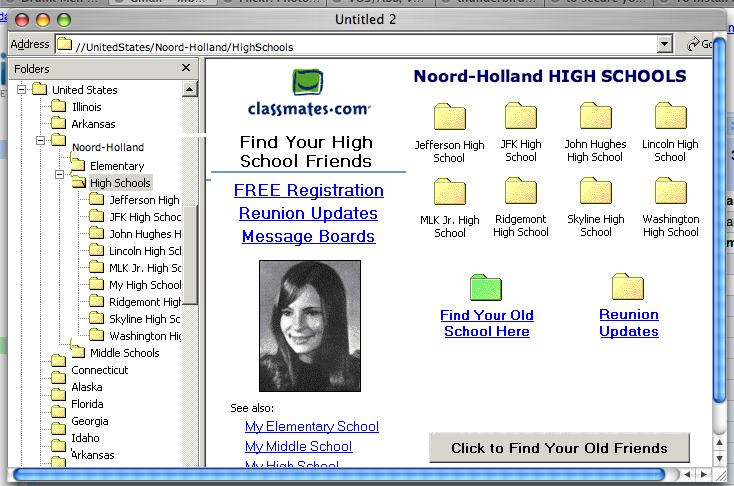Select Skyline High Sc in folder tree
This screenshot has height=486, width=734.
coord(145,319)
